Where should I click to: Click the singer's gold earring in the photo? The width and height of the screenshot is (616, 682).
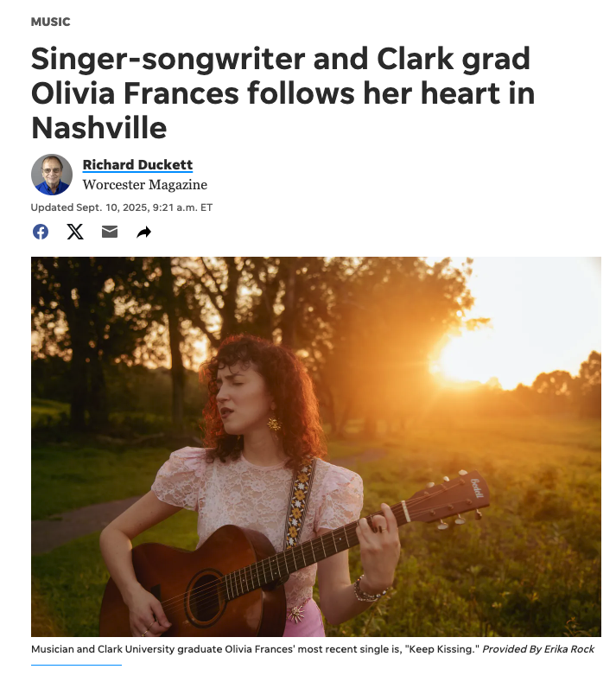coord(274,424)
